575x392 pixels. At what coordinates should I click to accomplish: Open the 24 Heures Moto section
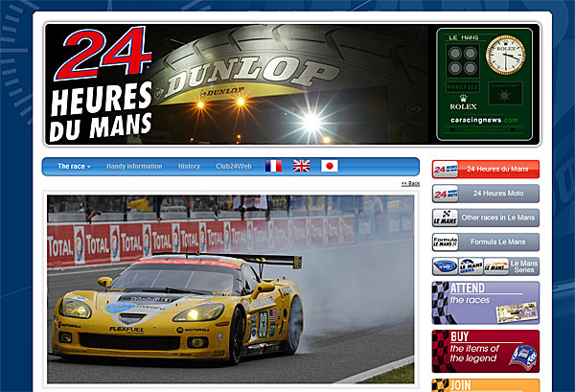pyautogui.click(x=486, y=194)
